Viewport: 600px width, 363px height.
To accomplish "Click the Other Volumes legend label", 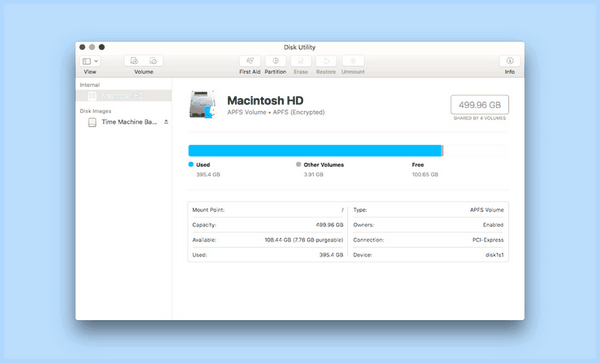I will pyautogui.click(x=324, y=165).
